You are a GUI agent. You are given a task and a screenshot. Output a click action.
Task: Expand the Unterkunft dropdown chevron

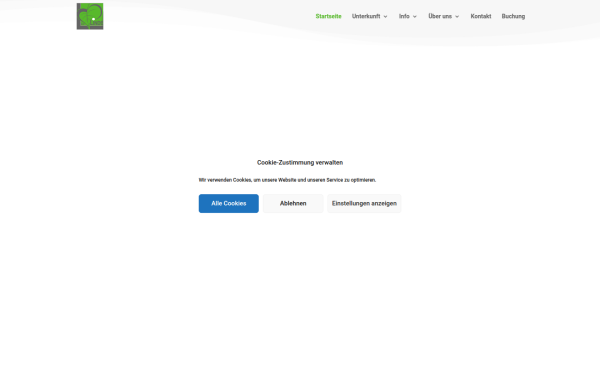tap(385, 16)
